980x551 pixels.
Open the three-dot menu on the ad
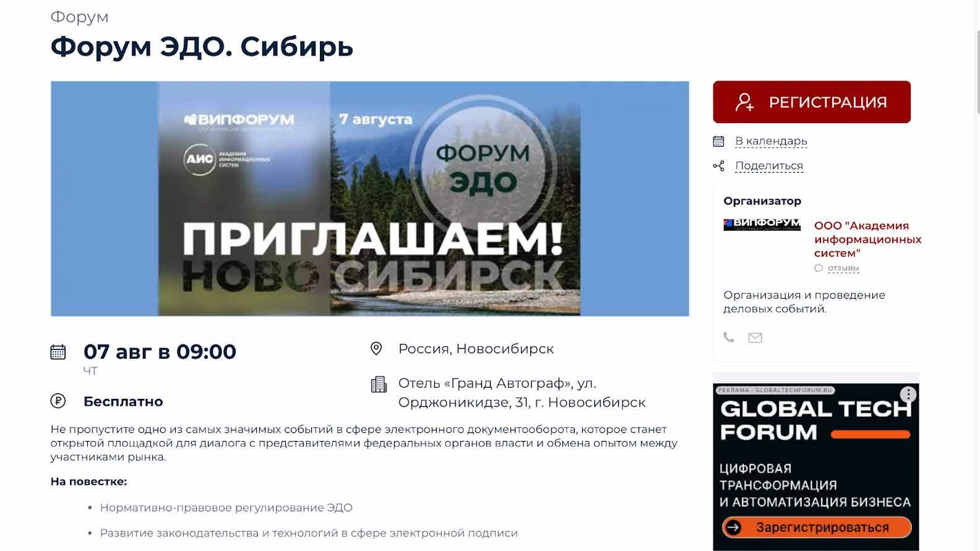(908, 395)
